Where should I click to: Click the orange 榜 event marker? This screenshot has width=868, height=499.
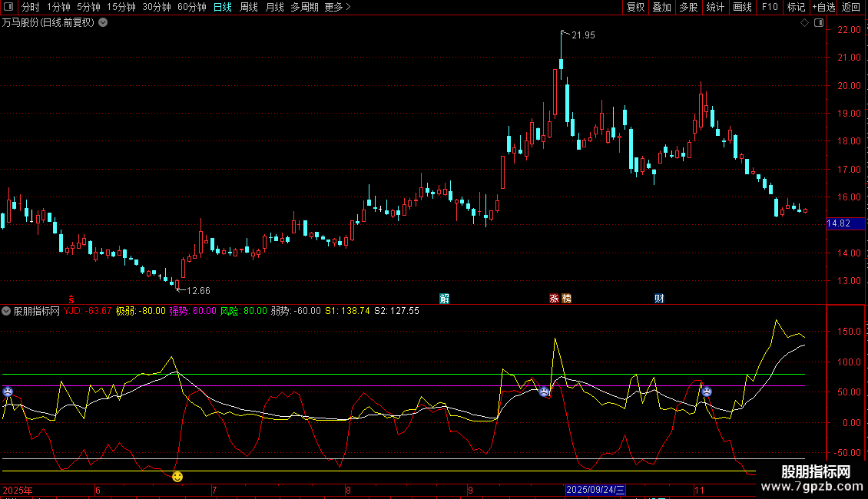(567, 299)
